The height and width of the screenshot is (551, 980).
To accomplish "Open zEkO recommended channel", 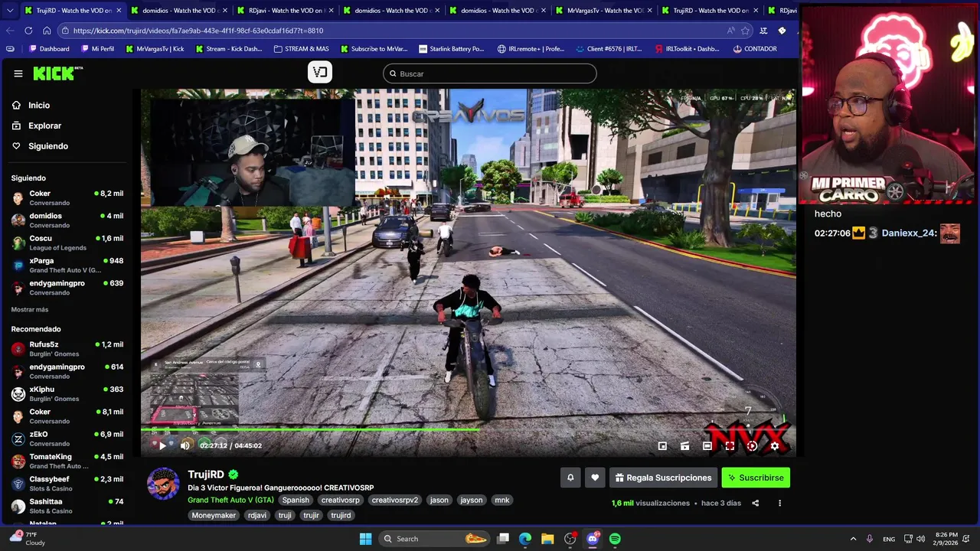I will coord(67,439).
